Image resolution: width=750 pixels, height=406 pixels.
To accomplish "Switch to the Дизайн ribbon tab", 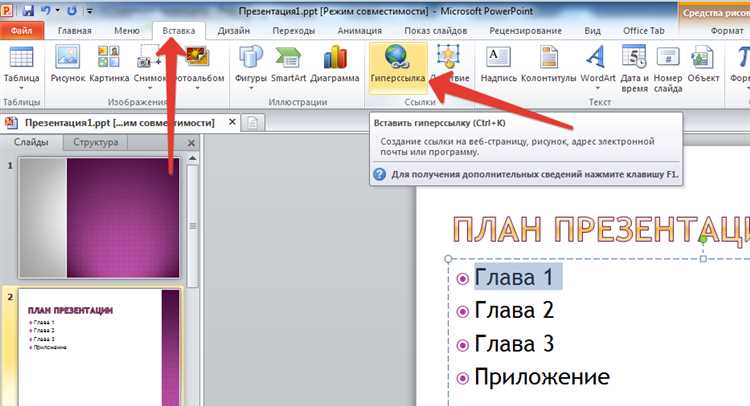I will point(234,31).
